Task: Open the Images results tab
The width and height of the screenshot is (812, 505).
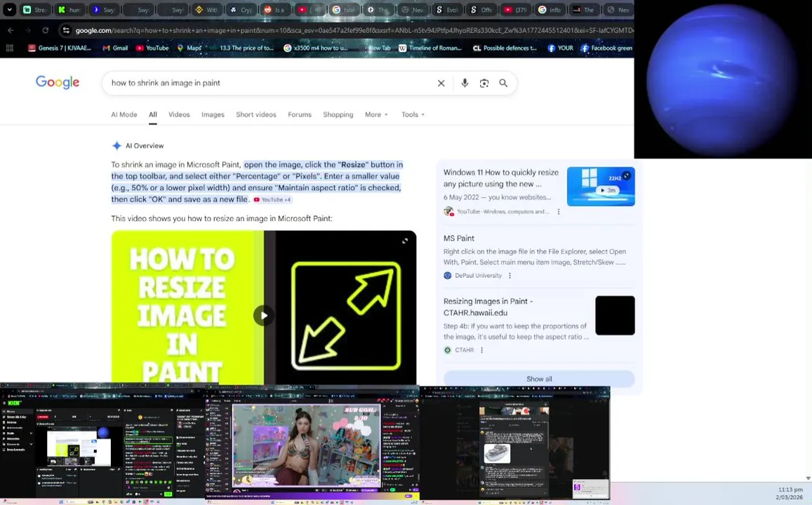Action: click(213, 114)
